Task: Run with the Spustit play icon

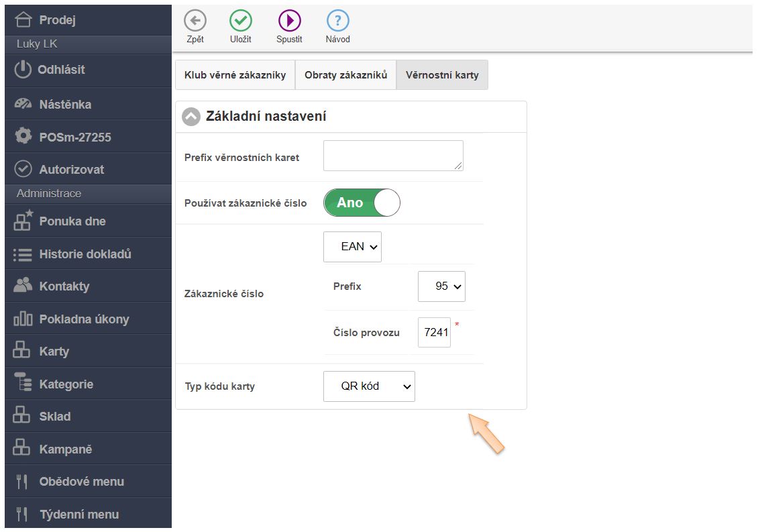Action: [289, 21]
